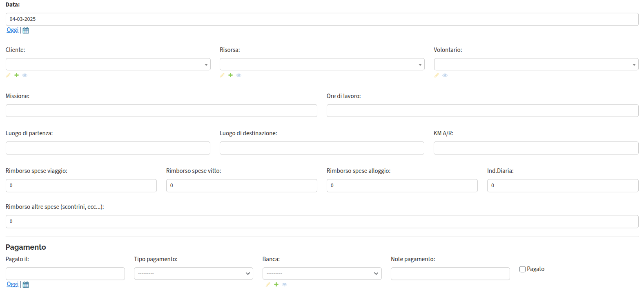View selected Volontario with eye icon
This screenshot has width=644, height=291.
point(445,75)
